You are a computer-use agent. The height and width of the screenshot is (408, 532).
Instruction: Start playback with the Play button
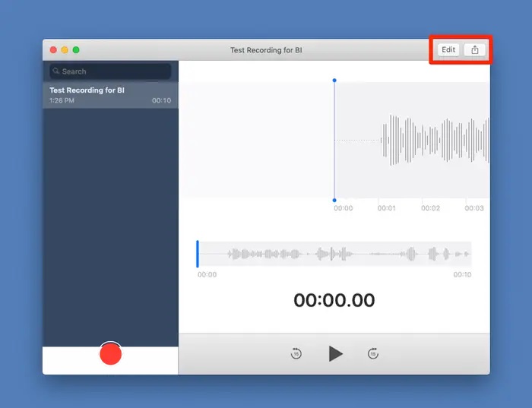336,353
